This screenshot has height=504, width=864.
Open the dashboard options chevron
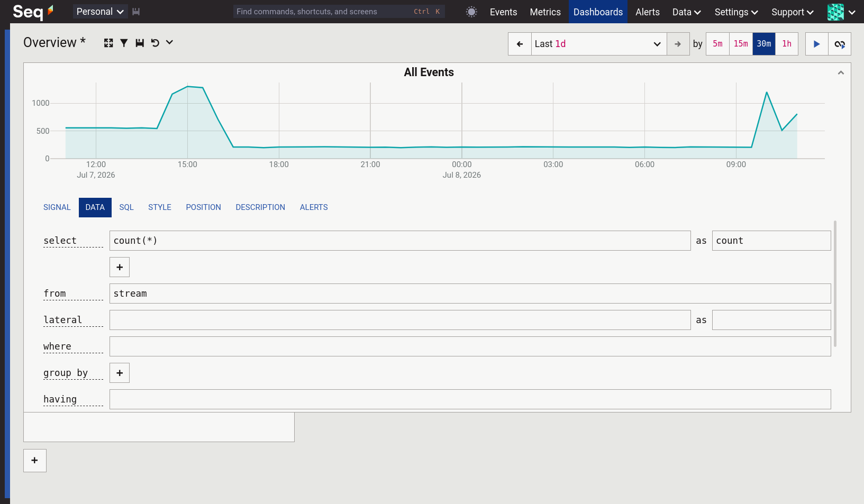(x=169, y=42)
